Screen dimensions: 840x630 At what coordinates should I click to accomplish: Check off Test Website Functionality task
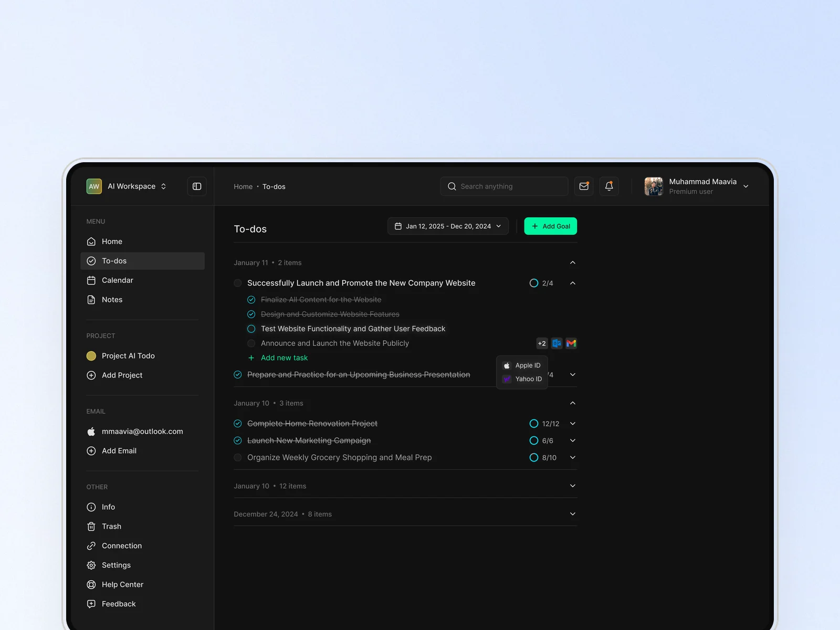coord(251,329)
